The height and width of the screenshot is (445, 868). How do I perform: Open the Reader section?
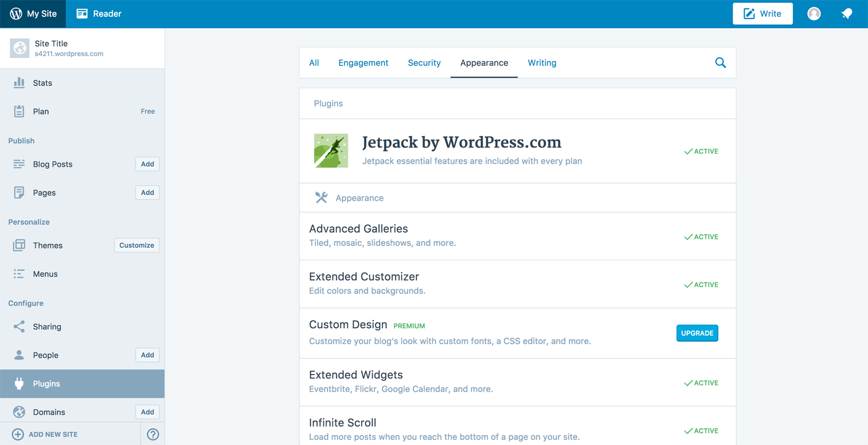pos(99,14)
